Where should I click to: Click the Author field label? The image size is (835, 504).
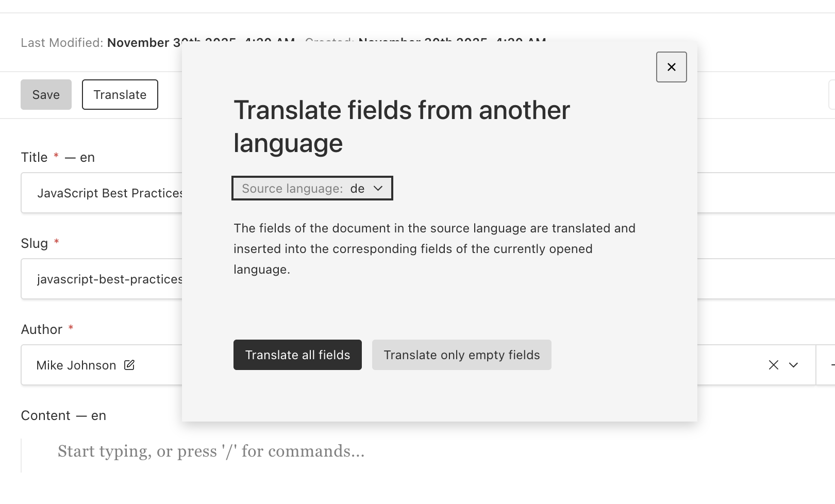pyautogui.click(x=41, y=330)
